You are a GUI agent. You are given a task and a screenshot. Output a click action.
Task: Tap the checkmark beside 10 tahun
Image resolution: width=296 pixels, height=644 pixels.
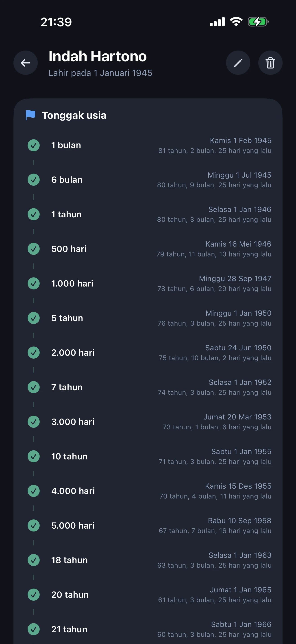pyautogui.click(x=34, y=457)
